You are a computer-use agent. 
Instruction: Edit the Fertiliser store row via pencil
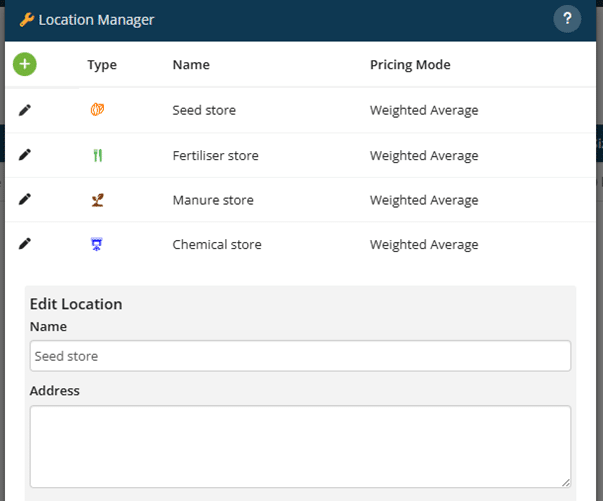[25, 155]
